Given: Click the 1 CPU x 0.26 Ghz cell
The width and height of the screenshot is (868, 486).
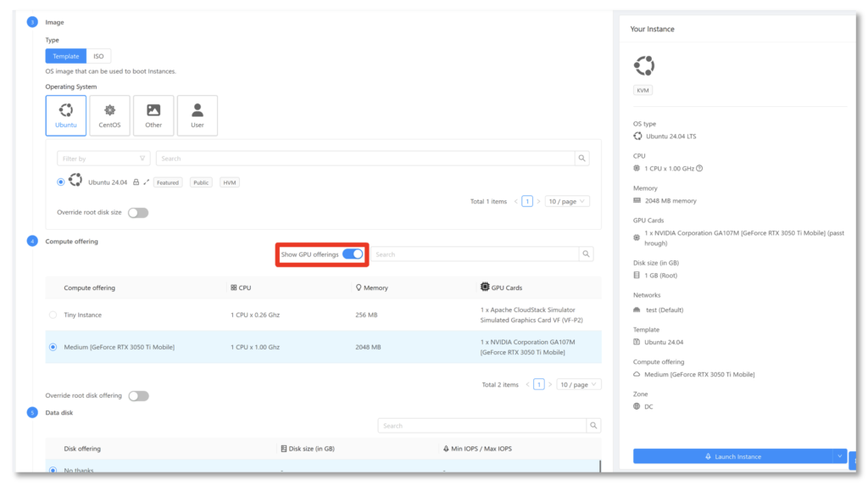Looking at the screenshot, I should click(255, 315).
